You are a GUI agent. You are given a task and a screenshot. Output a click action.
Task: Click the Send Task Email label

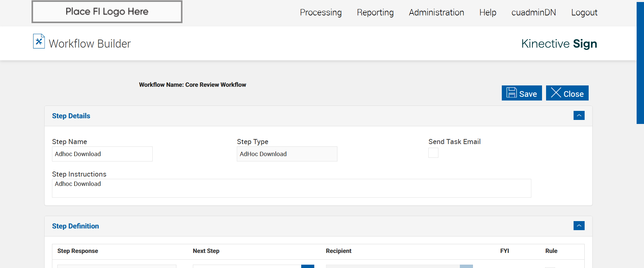pyautogui.click(x=454, y=142)
